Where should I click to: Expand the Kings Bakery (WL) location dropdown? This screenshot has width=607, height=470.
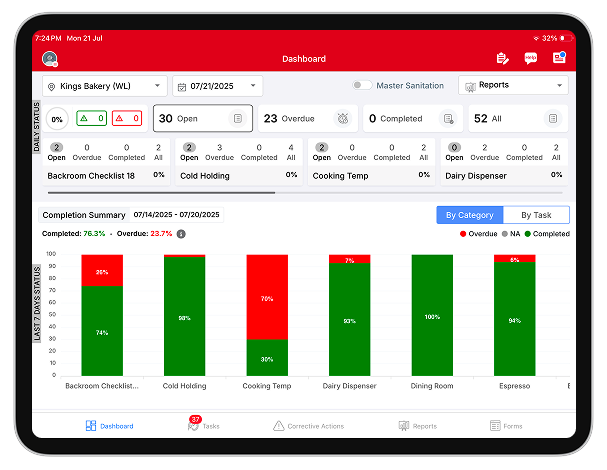[x=105, y=86]
